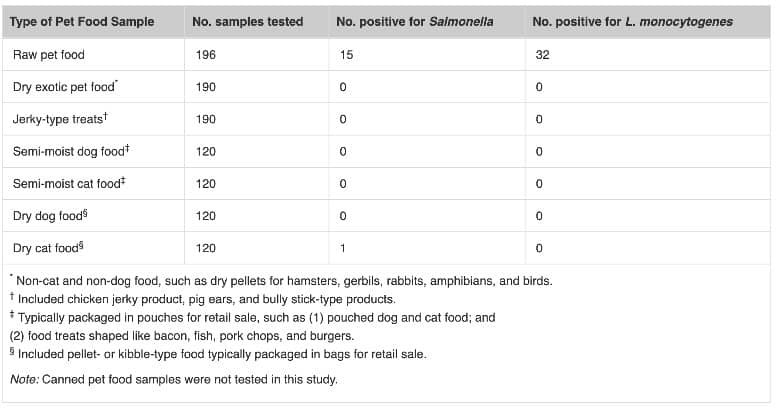Select the 'Dry dog food' row label
The height and width of the screenshot is (413, 780).
48,215
